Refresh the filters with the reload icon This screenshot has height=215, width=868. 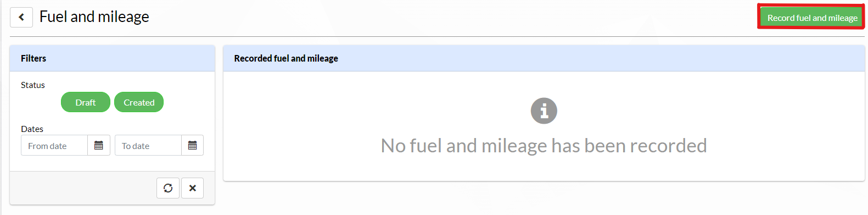[x=168, y=188]
